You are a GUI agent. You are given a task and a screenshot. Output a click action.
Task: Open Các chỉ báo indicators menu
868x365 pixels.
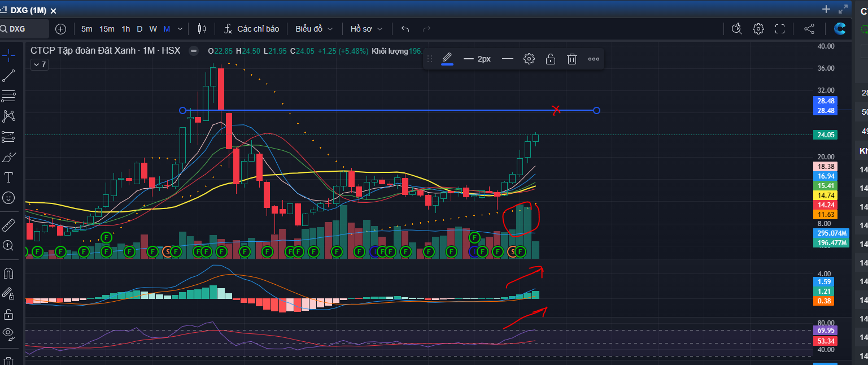point(252,29)
